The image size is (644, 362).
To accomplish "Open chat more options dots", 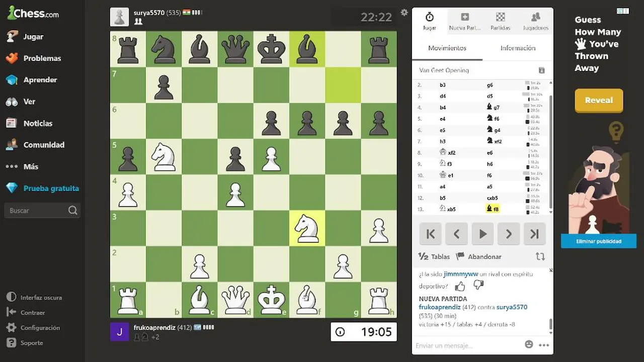I will 544,345.
